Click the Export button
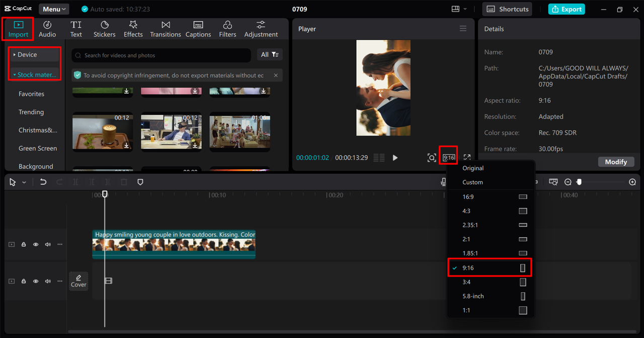This screenshot has height=338, width=644. click(567, 9)
